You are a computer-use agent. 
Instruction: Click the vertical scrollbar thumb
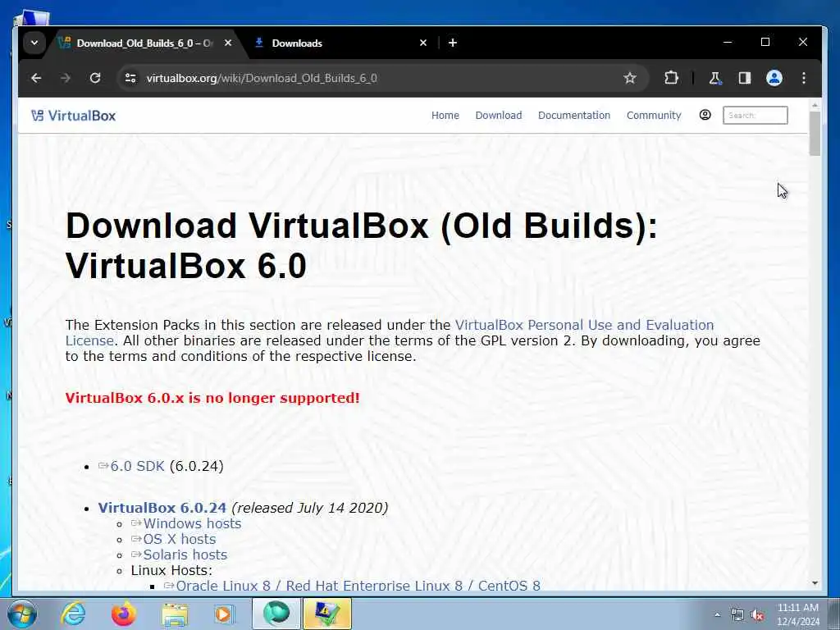point(815,134)
